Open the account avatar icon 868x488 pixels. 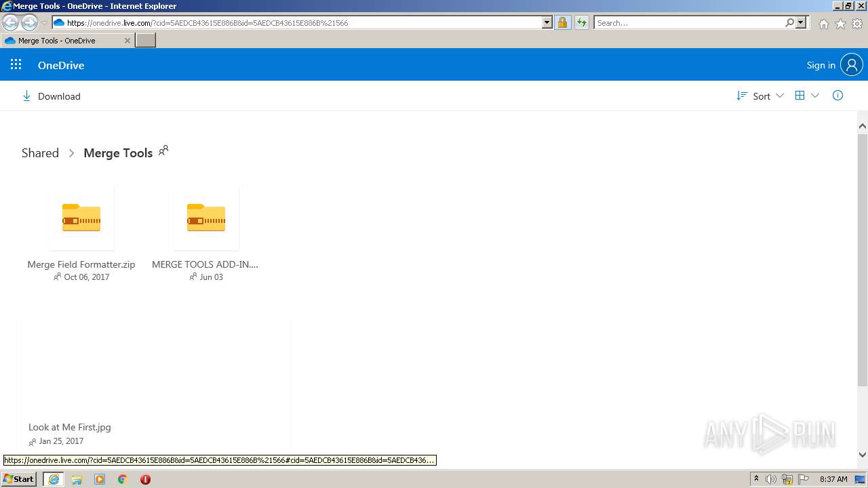(x=852, y=65)
